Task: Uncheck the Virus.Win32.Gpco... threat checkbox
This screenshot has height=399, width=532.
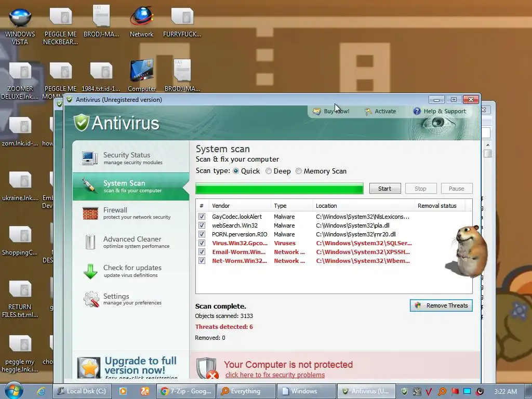Action: 202,243
